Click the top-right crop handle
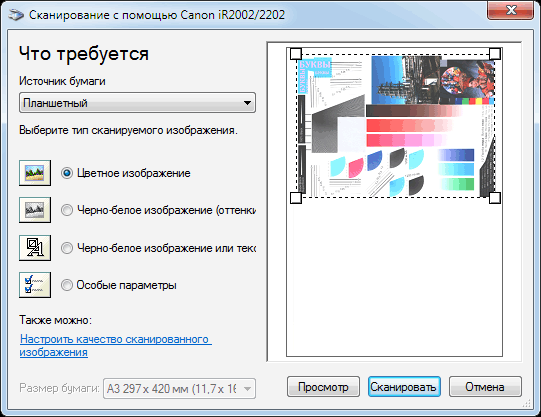541x417 pixels. (x=495, y=53)
